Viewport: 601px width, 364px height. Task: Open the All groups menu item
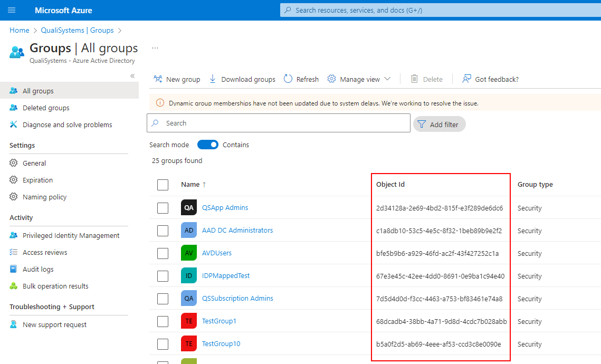click(x=69, y=91)
